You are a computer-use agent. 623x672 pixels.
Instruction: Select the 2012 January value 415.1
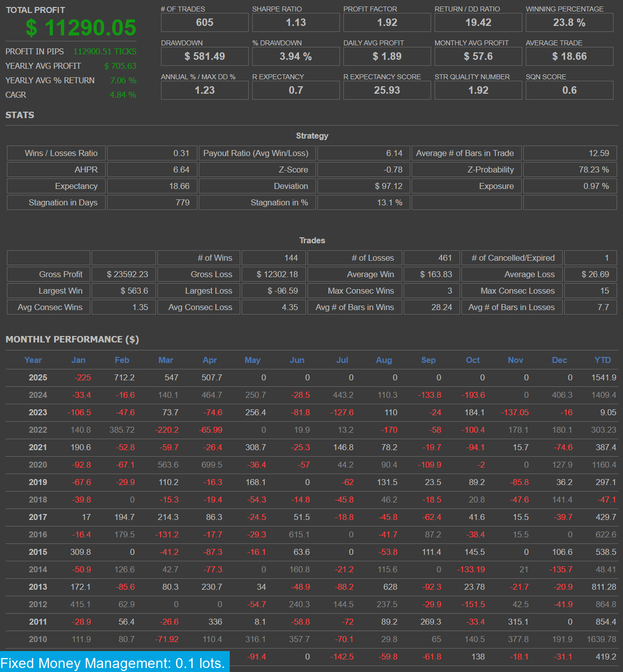[x=81, y=604]
